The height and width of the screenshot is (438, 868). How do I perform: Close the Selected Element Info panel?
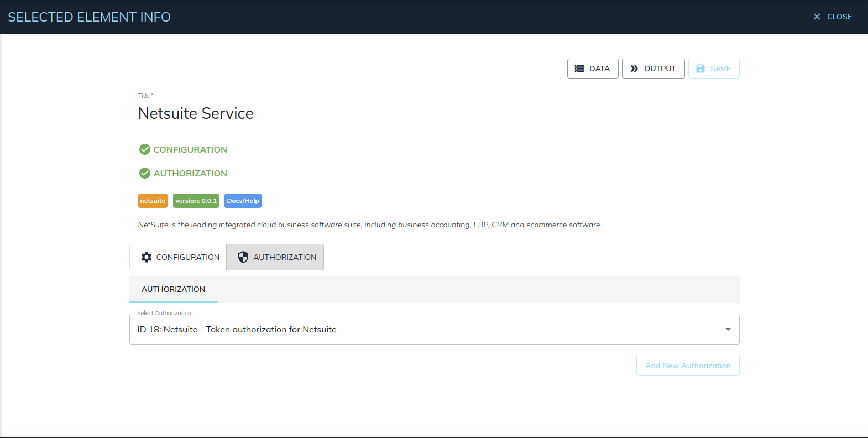[833, 17]
